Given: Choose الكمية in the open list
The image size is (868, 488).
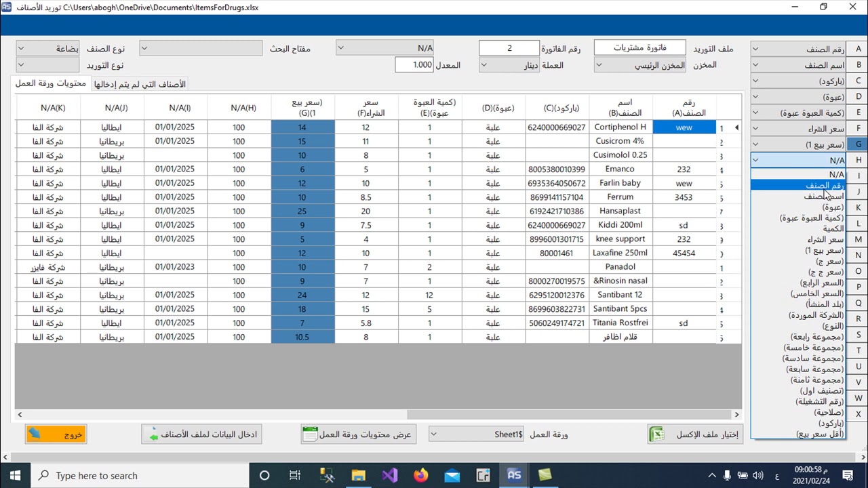Looking at the screenshot, I should (x=798, y=228).
